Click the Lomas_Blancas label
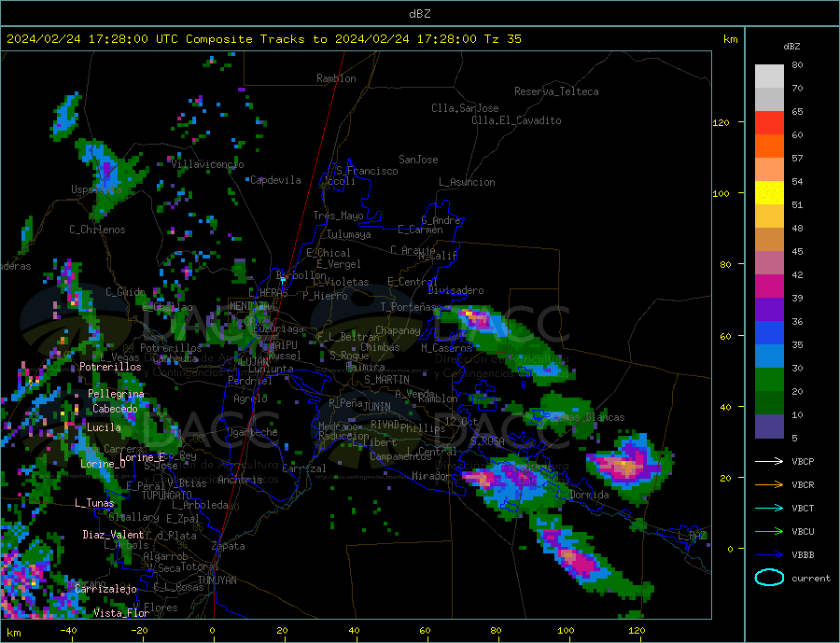The image size is (840, 643). tap(588, 417)
